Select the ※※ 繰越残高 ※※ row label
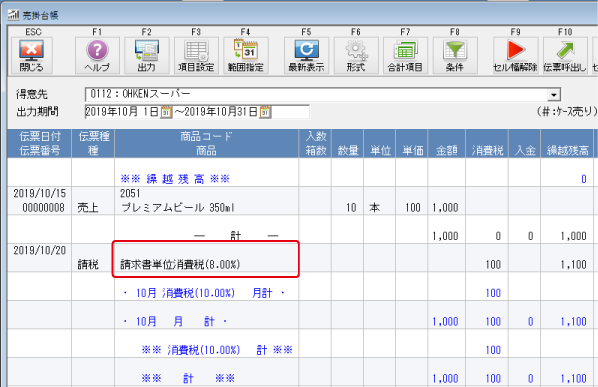Screen dimensions: 598x387 (x=175, y=179)
